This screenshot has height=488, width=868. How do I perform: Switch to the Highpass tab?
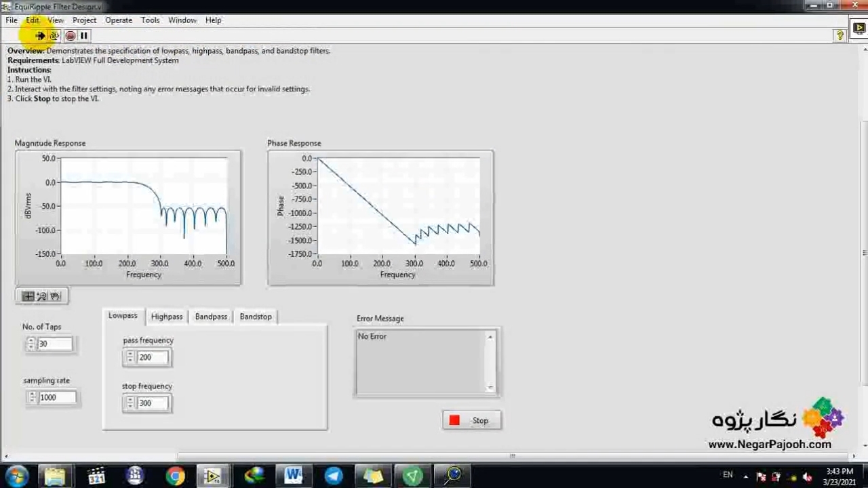click(167, 317)
